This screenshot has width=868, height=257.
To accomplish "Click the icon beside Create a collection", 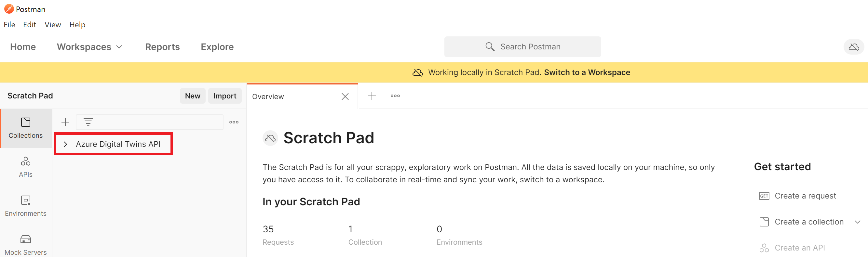I will (764, 222).
